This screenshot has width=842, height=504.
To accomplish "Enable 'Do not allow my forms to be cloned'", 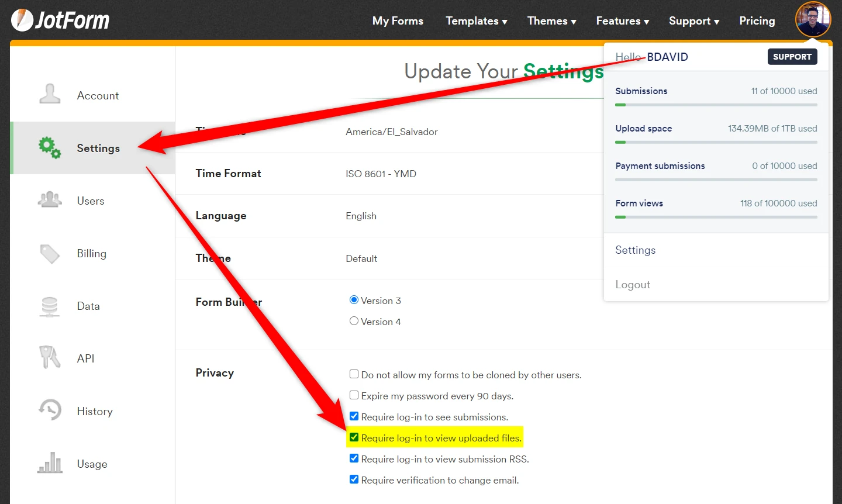I will click(x=354, y=374).
